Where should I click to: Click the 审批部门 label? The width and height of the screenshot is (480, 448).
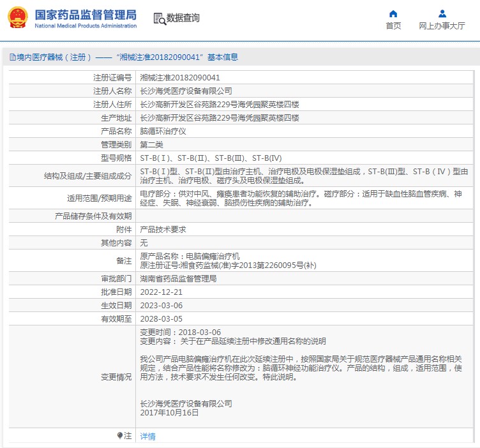[116, 279]
